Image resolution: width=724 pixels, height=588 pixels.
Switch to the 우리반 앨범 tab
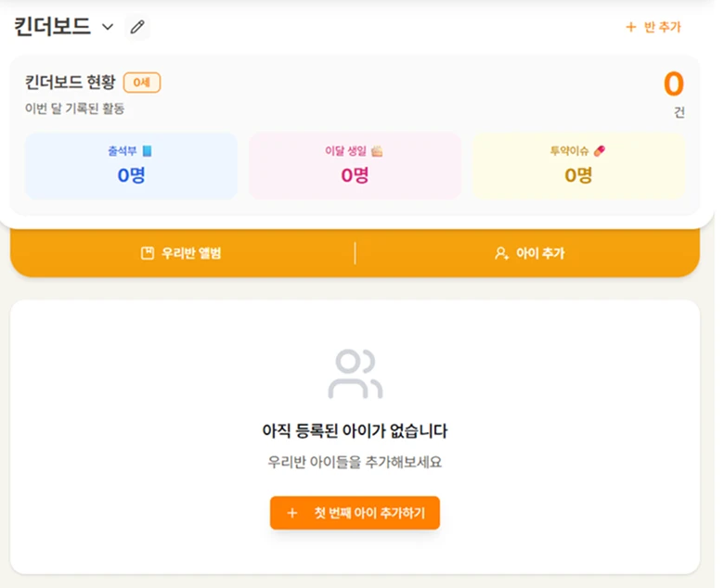coord(182,253)
